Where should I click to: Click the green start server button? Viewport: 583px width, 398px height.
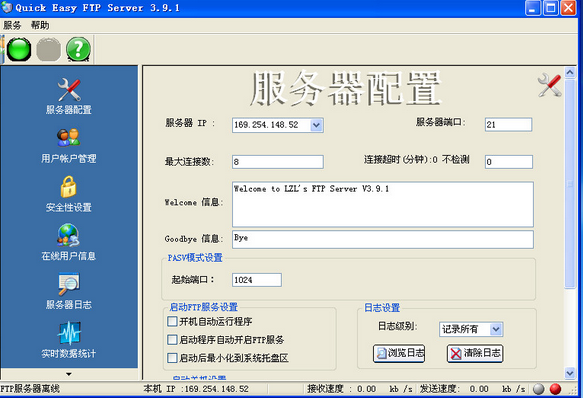click(19, 49)
